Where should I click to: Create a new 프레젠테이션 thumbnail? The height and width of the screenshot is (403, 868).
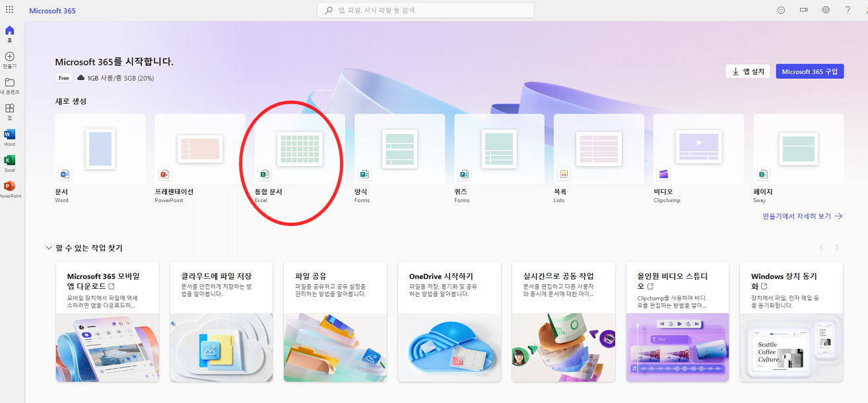(x=200, y=149)
